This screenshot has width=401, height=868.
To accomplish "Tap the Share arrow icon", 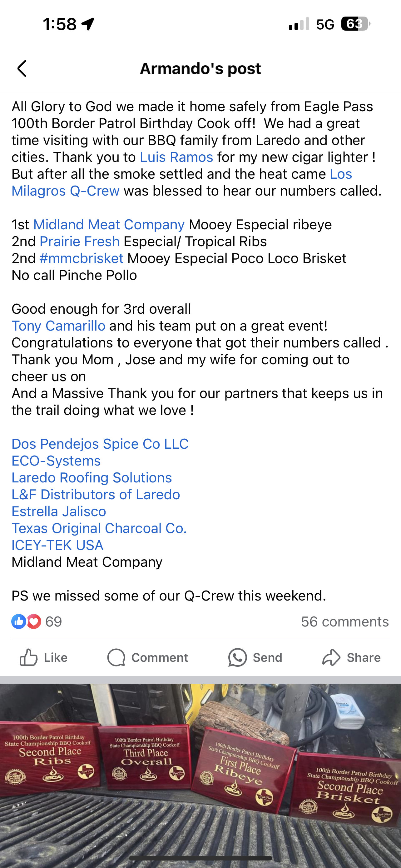I will tap(331, 657).
